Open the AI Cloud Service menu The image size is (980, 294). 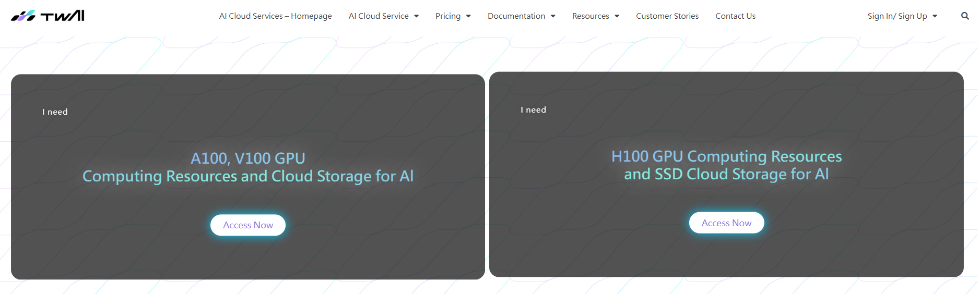(379, 16)
